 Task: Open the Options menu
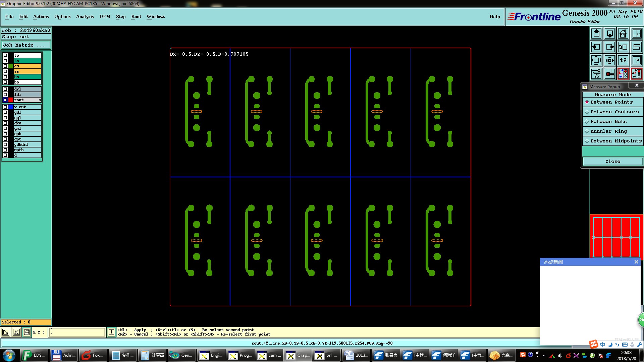tap(62, 16)
